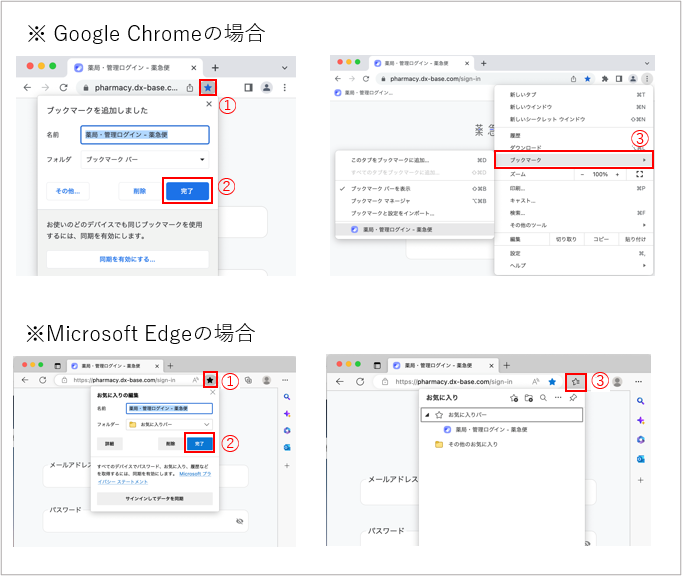Pin the Edge お気に入り panel with pin icon
Image resolution: width=682 pixels, height=576 pixels.
point(573,398)
